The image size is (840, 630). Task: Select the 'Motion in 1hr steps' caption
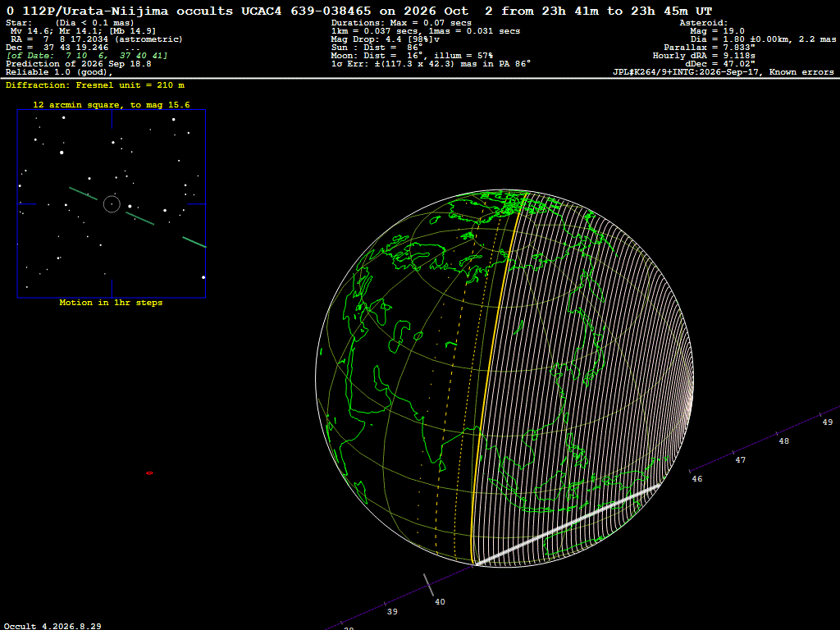click(111, 303)
